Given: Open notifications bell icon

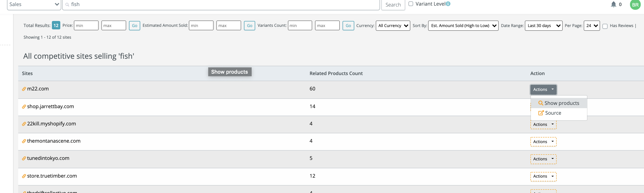Looking at the screenshot, I should pyautogui.click(x=613, y=4).
